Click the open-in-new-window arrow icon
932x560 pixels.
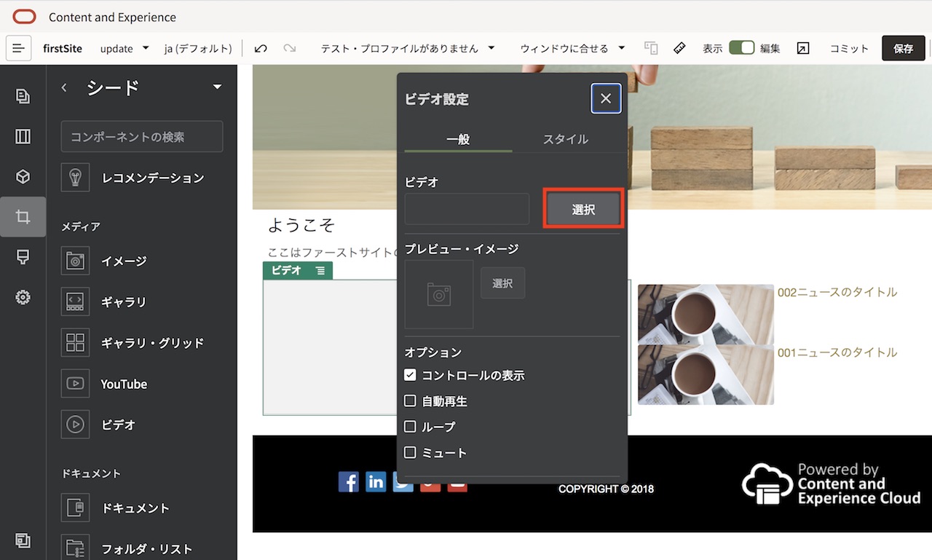(x=802, y=47)
